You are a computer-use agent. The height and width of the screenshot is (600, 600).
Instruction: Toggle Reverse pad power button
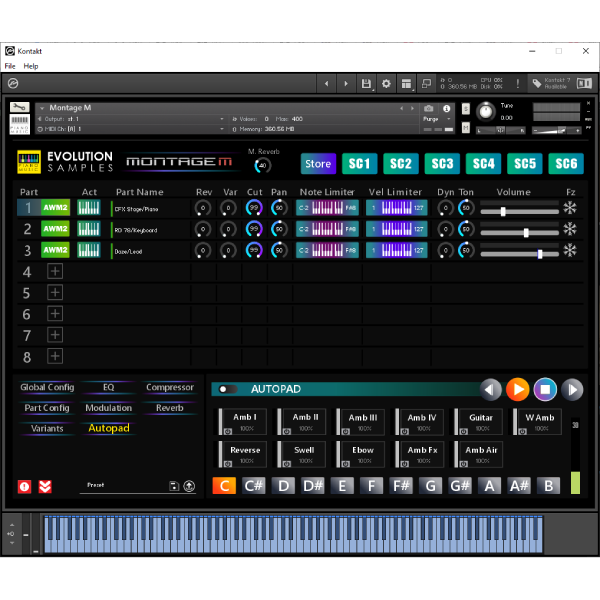pyautogui.click(x=228, y=464)
